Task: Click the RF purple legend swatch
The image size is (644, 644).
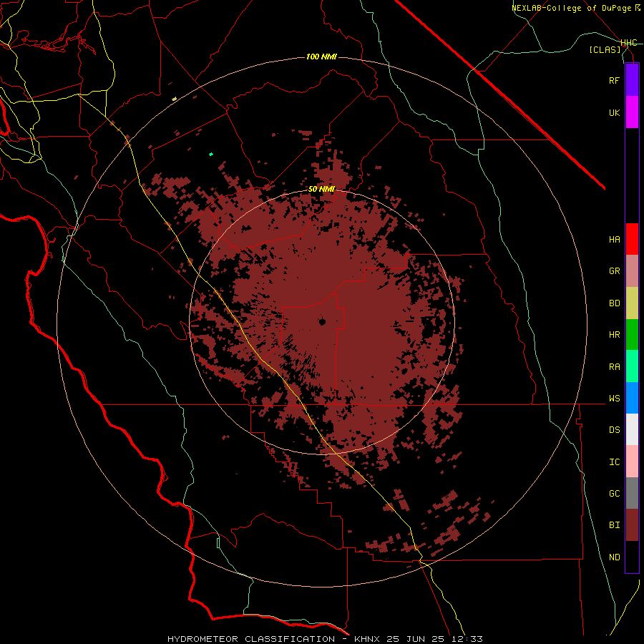Action: (632, 80)
